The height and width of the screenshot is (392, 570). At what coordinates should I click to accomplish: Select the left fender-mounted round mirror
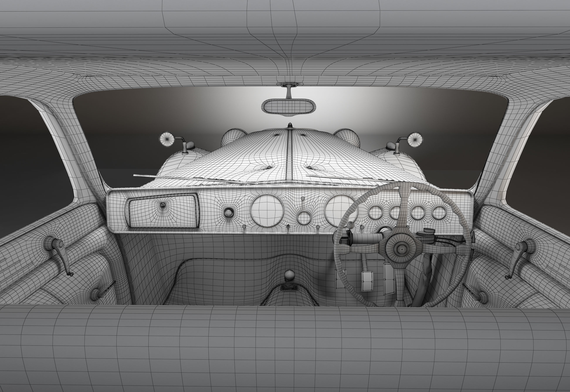click(167, 139)
